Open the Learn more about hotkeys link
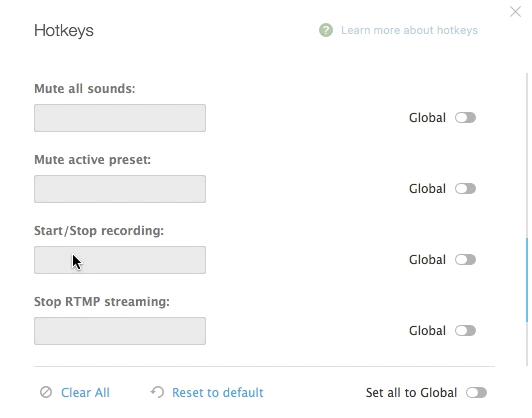The width and height of the screenshot is (532, 418). click(409, 30)
